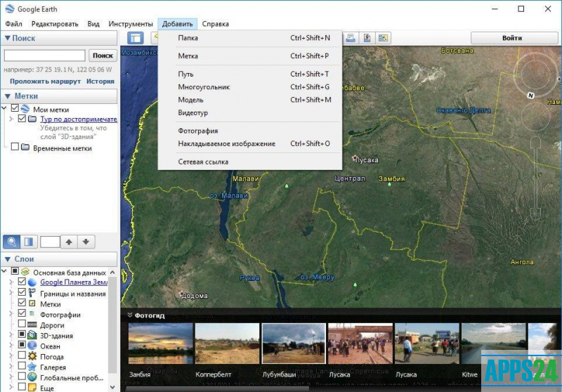Click the Еще sticky note icon
This screenshot has height=392, width=562.
pyautogui.click(x=32, y=387)
